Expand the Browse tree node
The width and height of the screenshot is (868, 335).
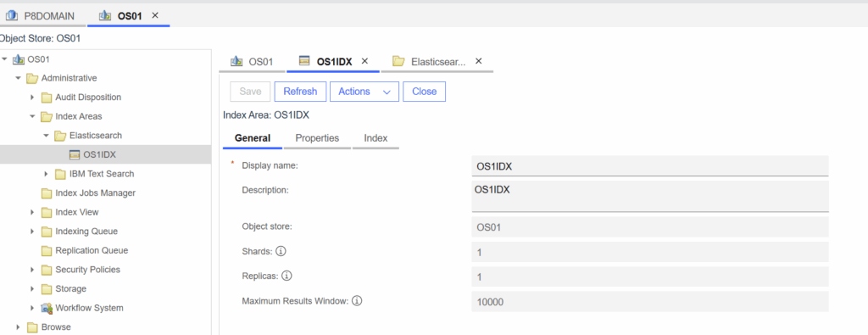pyautogui.click(x=19, y=327)
